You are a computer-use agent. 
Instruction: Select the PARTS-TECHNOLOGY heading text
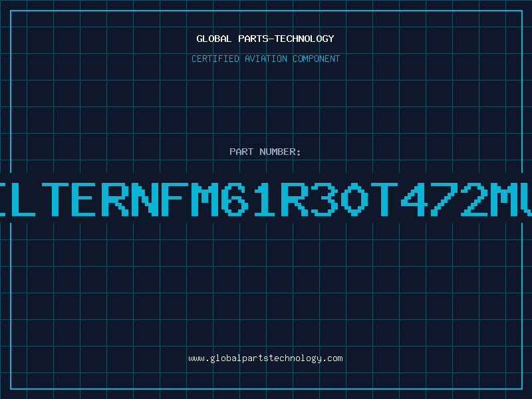(286, 39)
